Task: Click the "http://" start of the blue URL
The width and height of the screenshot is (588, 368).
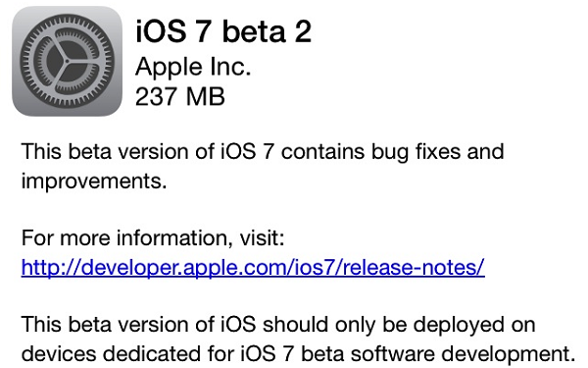Action: pyautogui.click(x=51, y=268)
